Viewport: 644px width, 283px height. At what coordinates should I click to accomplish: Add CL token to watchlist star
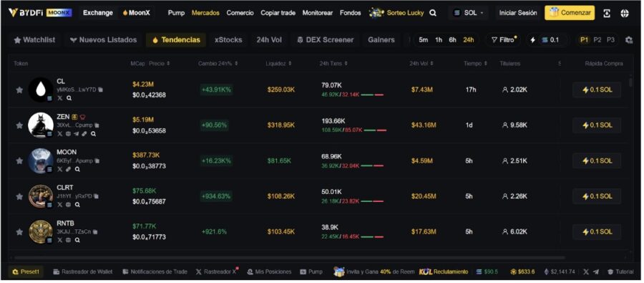pyautogui.click(x=19, y=90)
